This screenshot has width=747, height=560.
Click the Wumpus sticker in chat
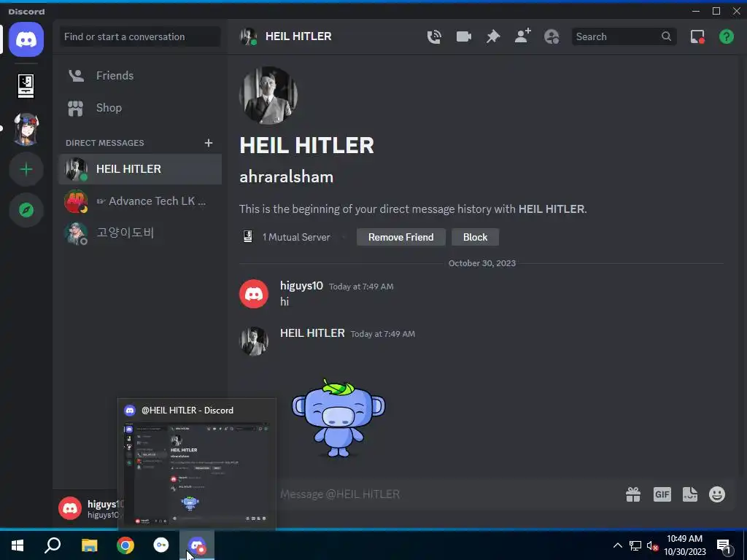[x=338, y=418]
